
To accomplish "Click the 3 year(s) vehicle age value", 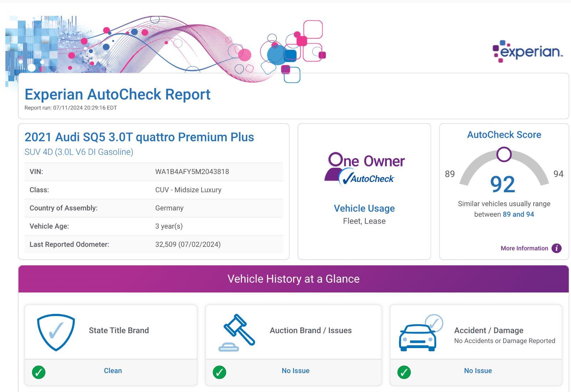I will pos(169,226).
